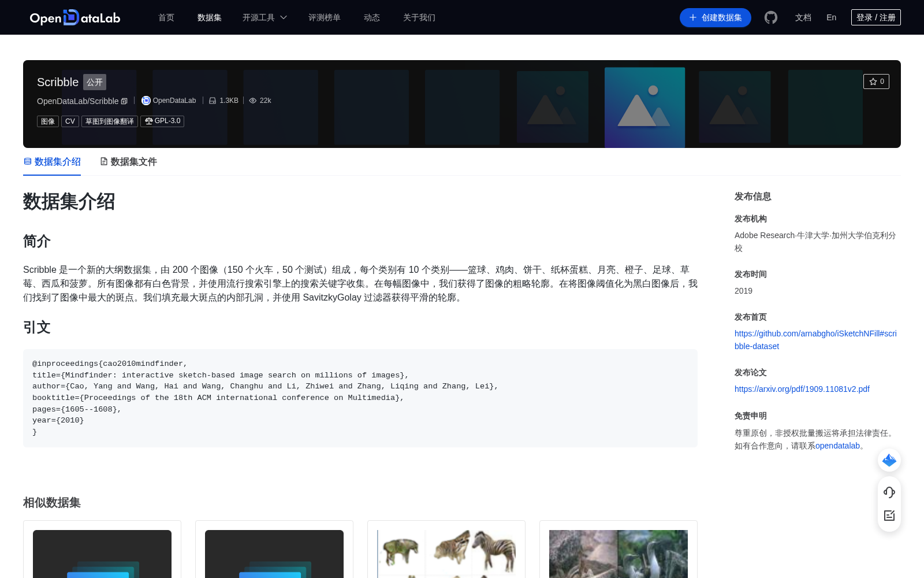924x578 pixels.
Task: Select the 数据集介绍 tab
Action: (x=52, y=162)
